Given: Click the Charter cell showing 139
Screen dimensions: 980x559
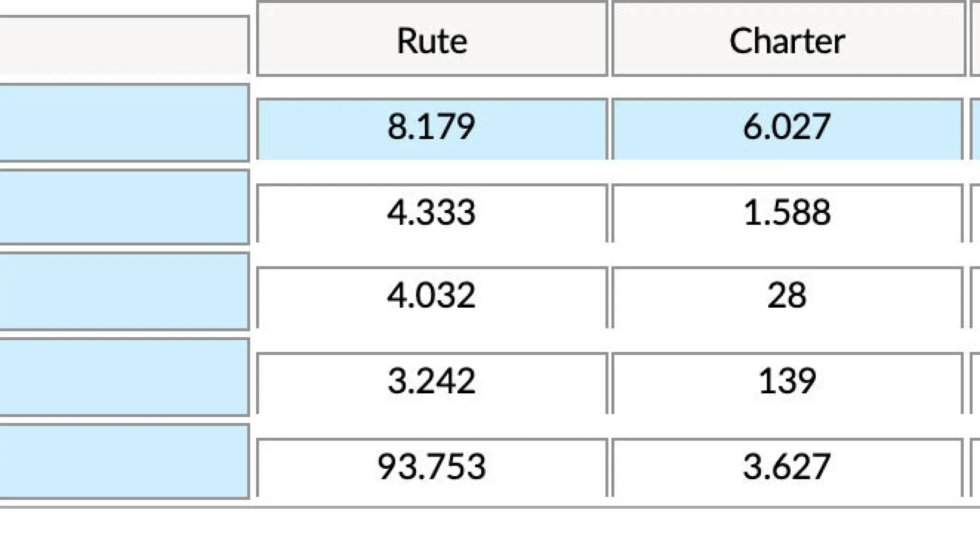Looking at the screenshot, I should (x=787, y=382).
